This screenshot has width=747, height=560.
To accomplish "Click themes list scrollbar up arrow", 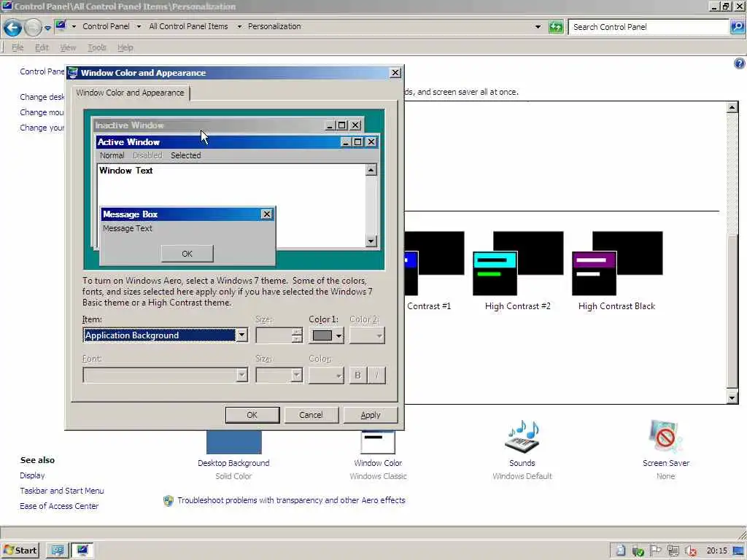I will pyautogui.click(x=732, y=107).
